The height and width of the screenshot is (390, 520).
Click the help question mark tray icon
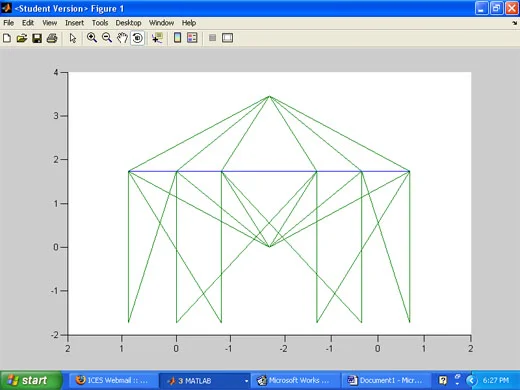(x=443, y=380)
